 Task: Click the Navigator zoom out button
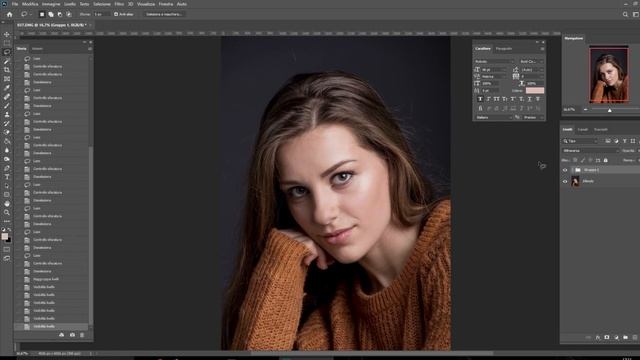tap(585, 110)
